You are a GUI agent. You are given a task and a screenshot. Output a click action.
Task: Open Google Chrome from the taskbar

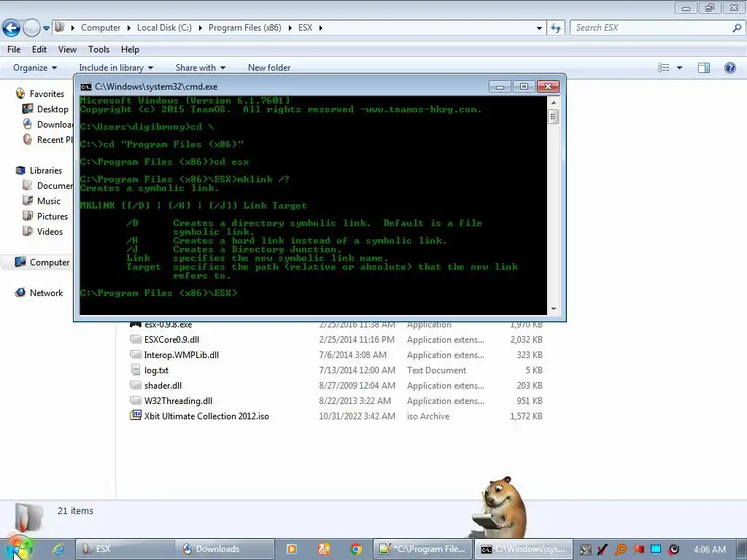[355, 549]
